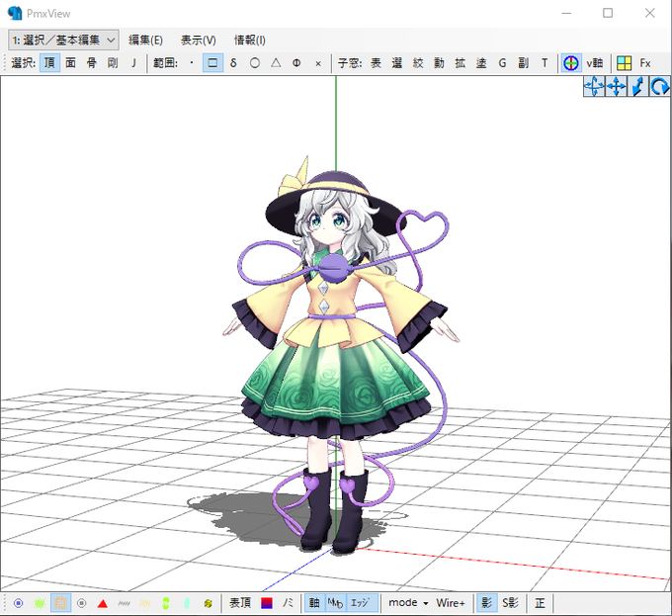
Task: Toggle bone selection 骨
Action: pyautogui.click(x=92, y=63)
